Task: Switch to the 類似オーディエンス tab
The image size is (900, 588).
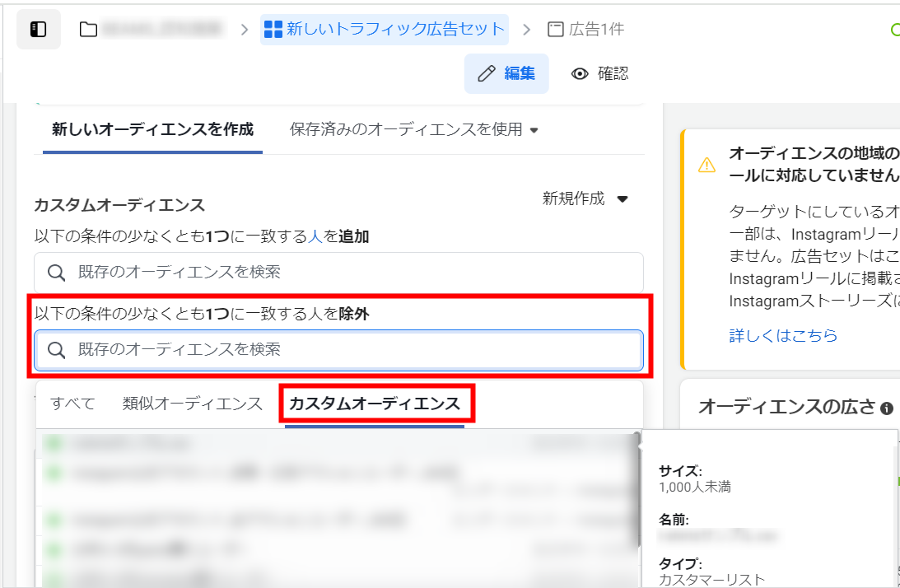Action: pyautogui.click(x=193, y=404)
